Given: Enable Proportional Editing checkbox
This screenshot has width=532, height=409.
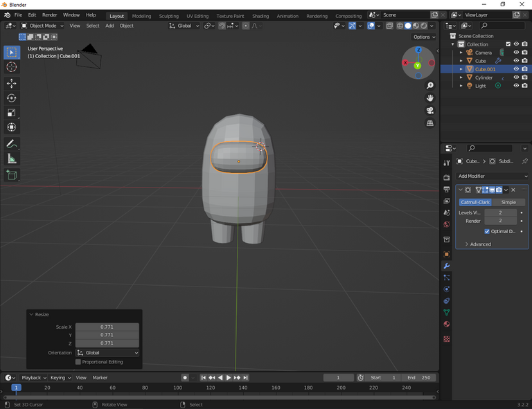Looking at the screenshot, I should point(78,362).
